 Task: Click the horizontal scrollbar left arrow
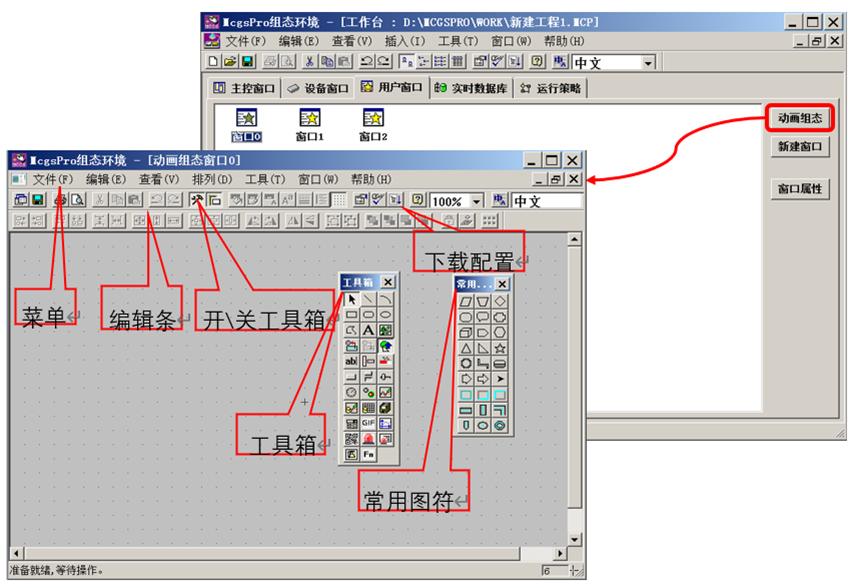17,553
